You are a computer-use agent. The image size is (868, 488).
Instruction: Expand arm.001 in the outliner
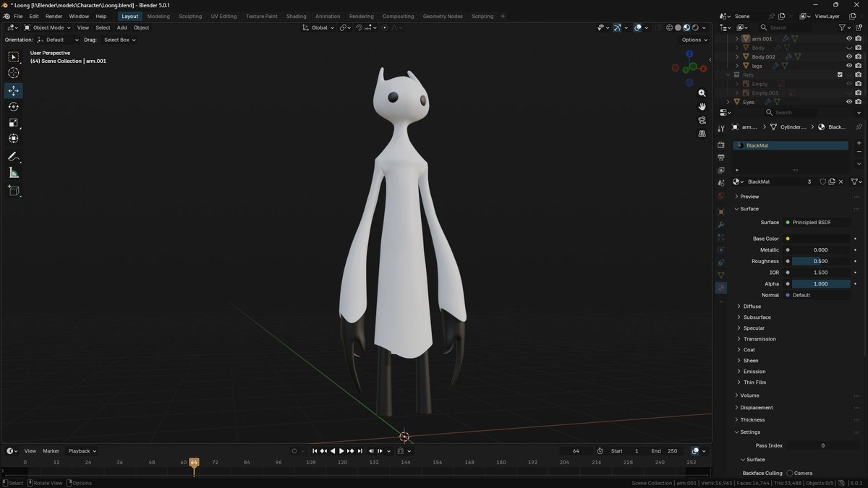click(x=737, y=38)
